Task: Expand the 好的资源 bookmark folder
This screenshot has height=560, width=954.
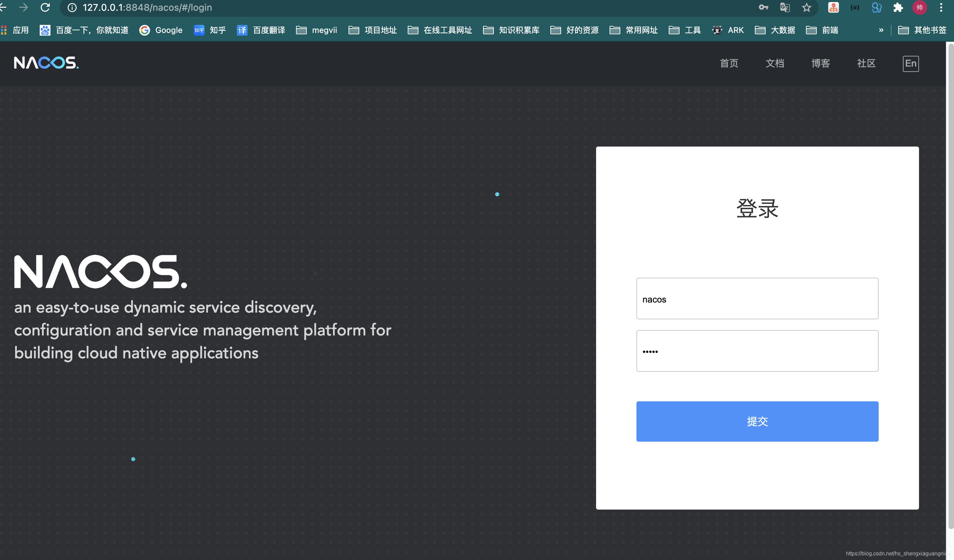Action: [575, 30]
